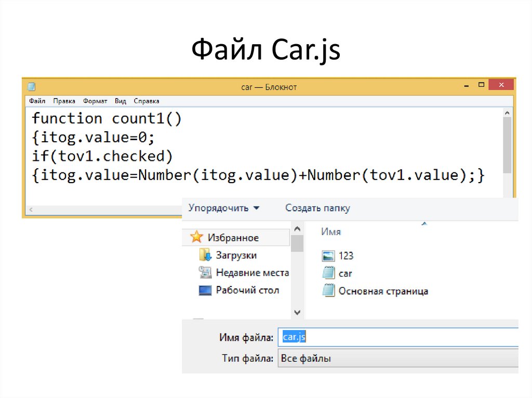Click the Notepad vertical scrollbar thumb
Screen dimensions: 532x398
507,145
